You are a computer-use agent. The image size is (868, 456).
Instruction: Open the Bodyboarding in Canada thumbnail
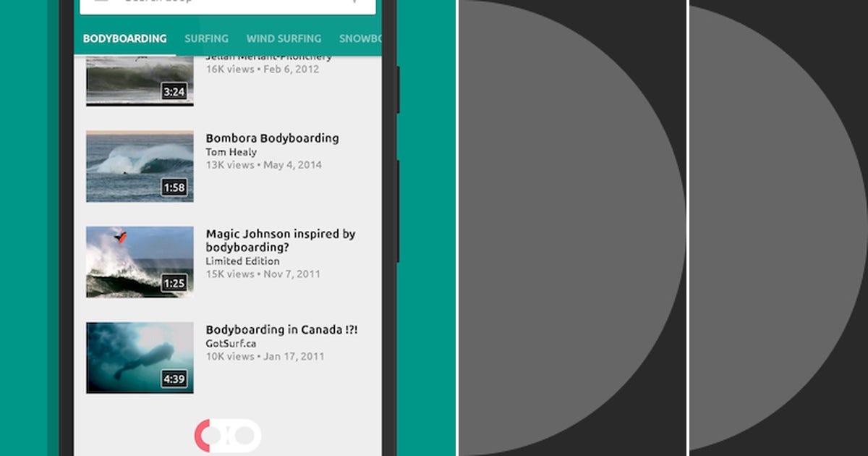pos(140,358)
